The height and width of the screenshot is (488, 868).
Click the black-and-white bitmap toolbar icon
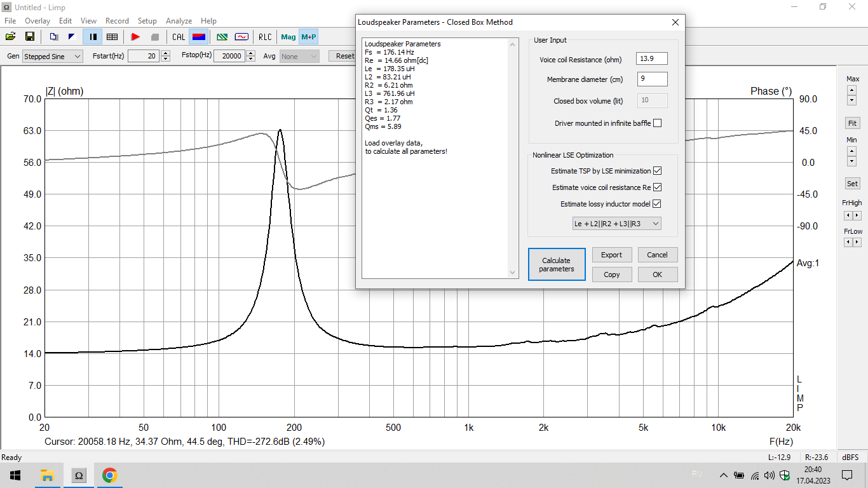point(72,37)
